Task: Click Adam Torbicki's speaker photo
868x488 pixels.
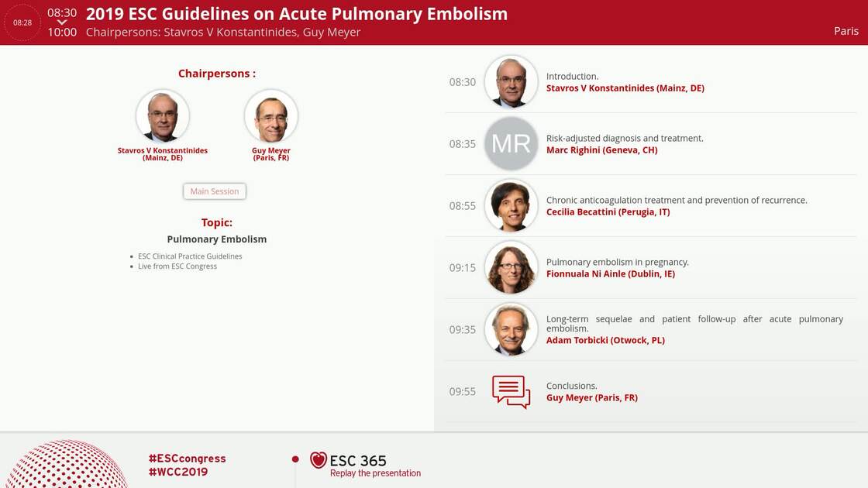Action: [511, 330]
